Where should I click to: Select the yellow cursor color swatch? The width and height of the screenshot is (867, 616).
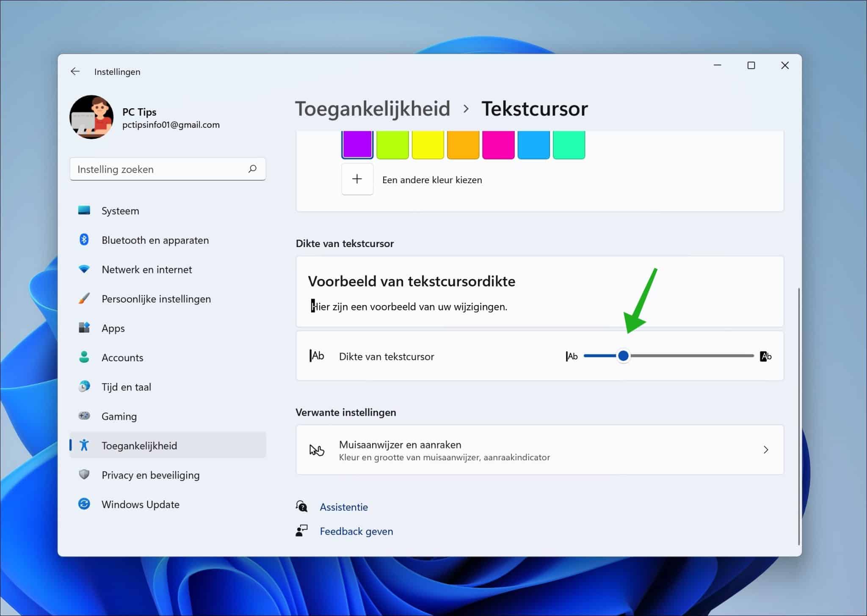[x=428, y=144]
